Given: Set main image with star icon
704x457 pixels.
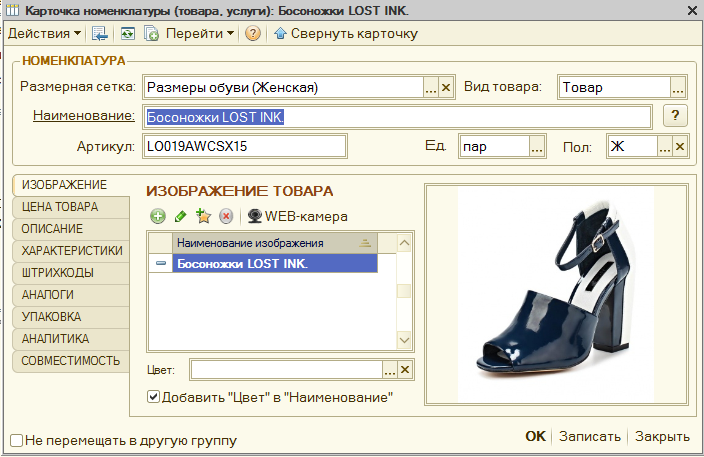Looking at the screenshot, I should coord(203,216).
